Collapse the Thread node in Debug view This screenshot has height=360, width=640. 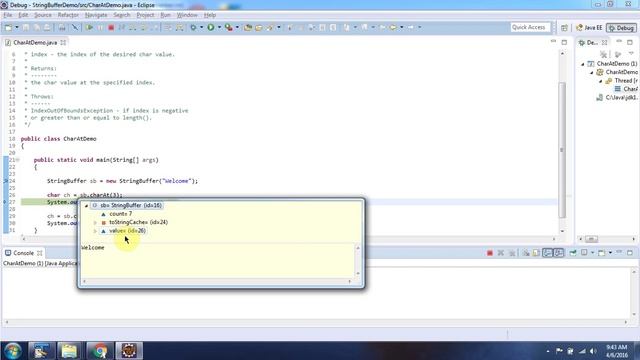coord(601,81)
